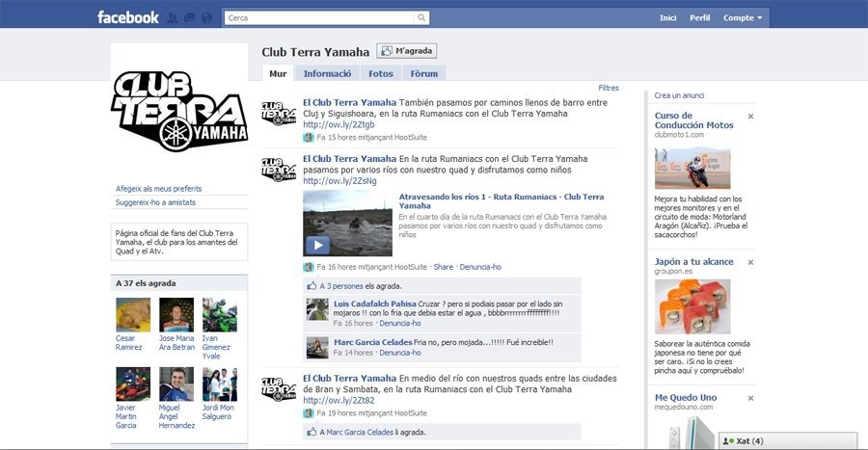
Task: Click Denuncia-ho on the ríos post
Action: [x=480, y=267]
